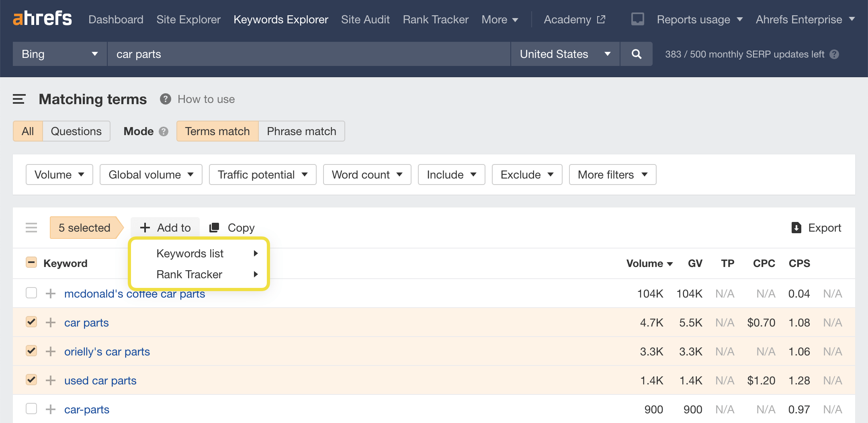Click the Export download icon

click(x=796, y=228)
